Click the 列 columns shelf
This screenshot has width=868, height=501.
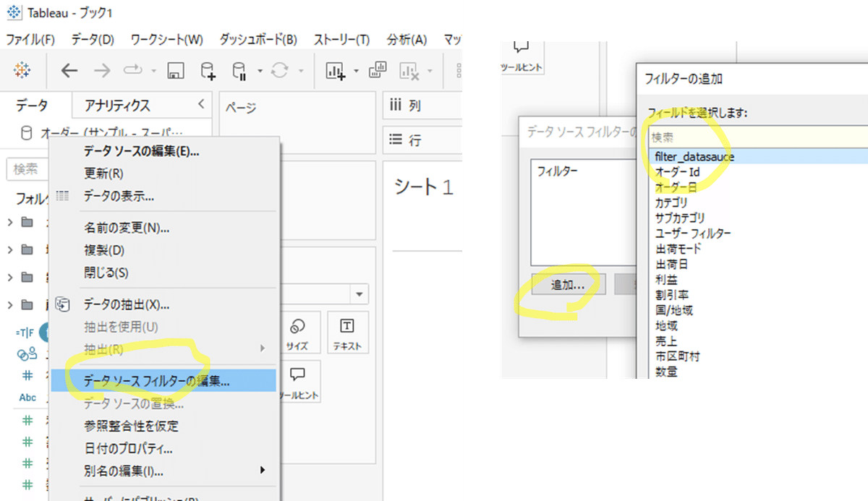pos(422,106)
